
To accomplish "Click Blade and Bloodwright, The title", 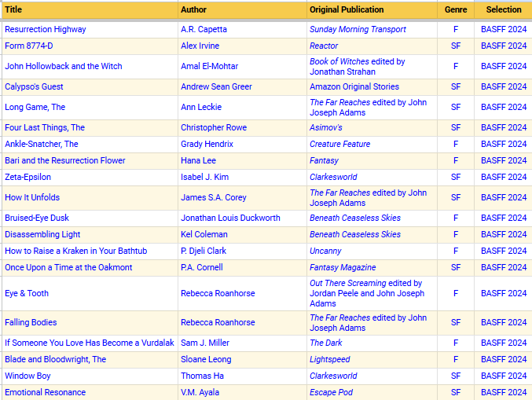I will pos(55,359).
